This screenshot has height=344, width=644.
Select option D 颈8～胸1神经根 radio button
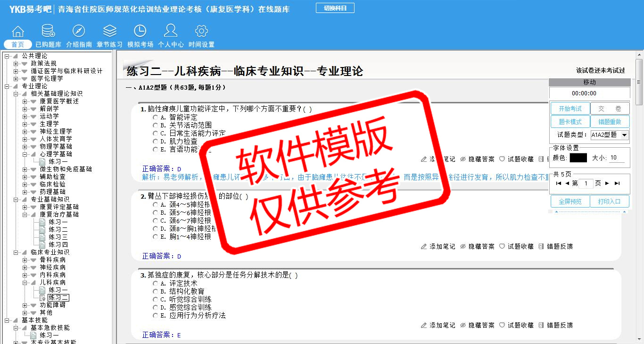(x=156, y=228)
